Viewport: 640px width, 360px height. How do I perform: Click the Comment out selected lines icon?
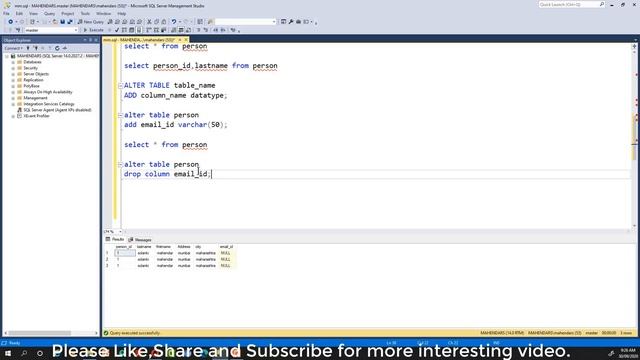(x=198, y=30)
